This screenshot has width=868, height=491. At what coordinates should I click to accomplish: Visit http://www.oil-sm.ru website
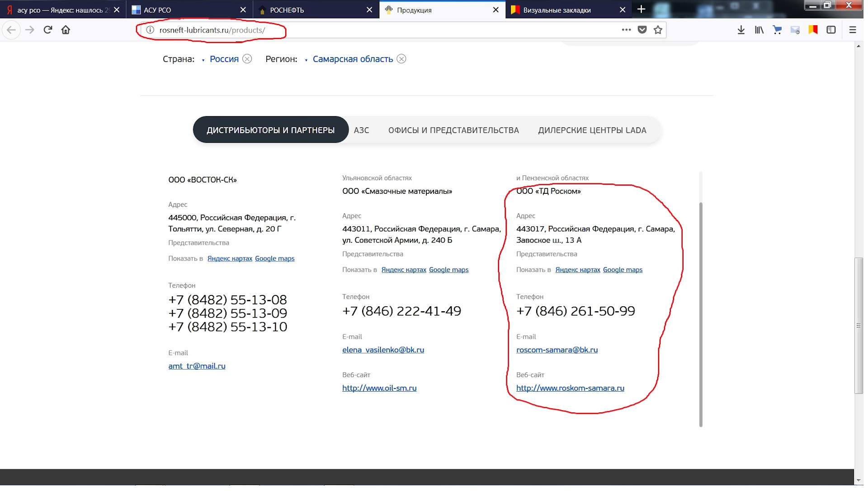point(379,388)
